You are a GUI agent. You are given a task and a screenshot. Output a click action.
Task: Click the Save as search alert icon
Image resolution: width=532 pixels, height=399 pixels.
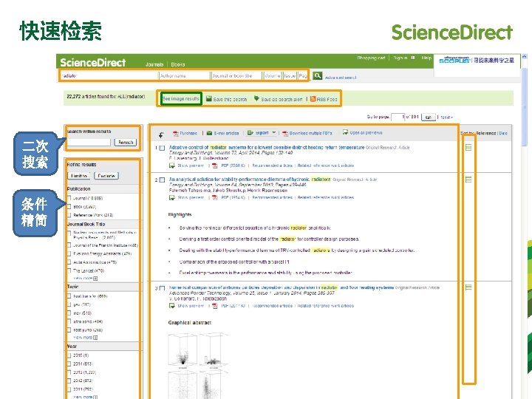(x=256, y=98)
